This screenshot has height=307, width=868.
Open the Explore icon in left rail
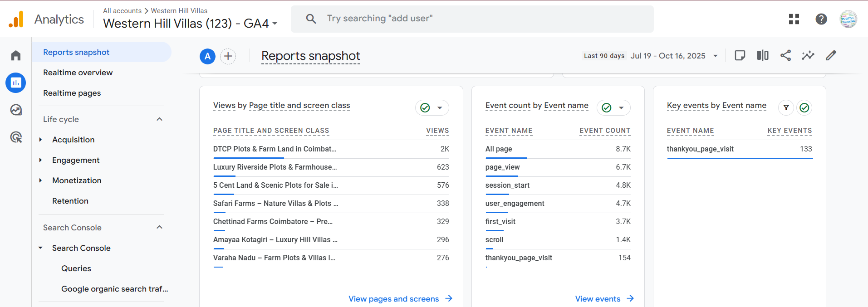tap(16, 110)
